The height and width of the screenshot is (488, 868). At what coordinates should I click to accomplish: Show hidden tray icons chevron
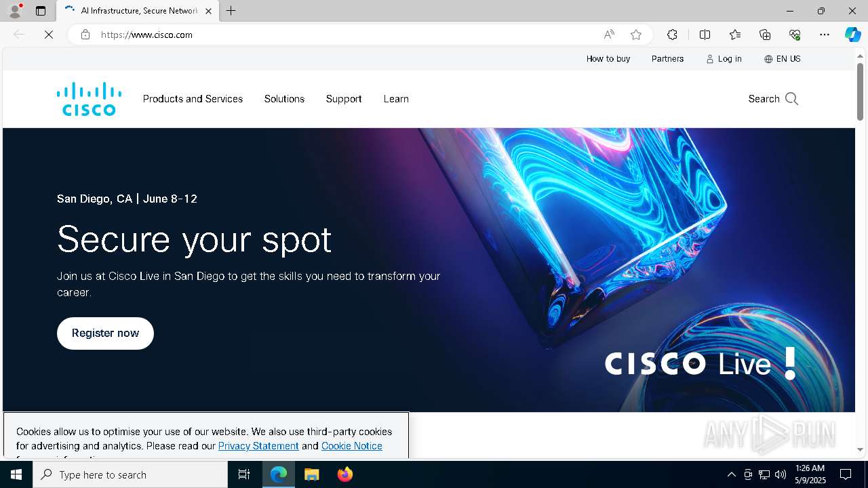731,474
